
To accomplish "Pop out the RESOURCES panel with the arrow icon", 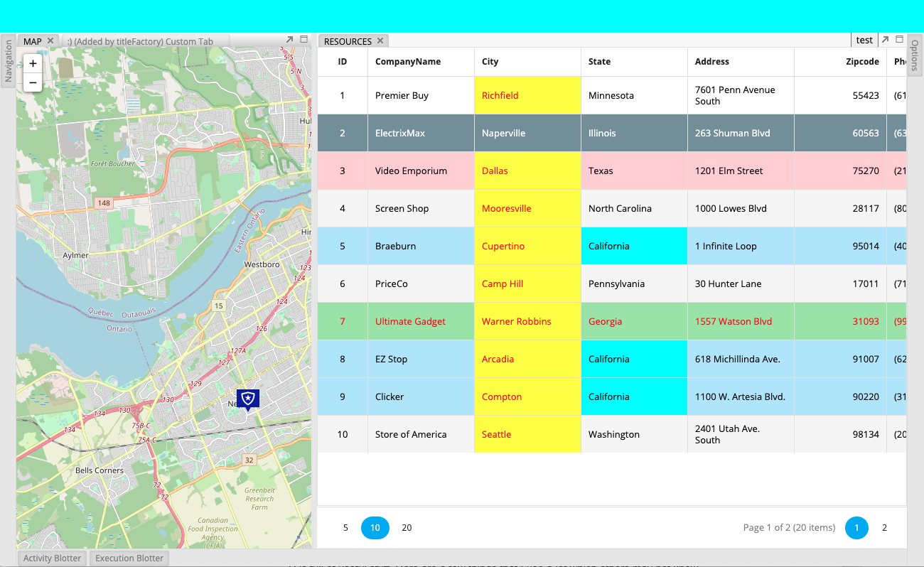I will point(883,40).
